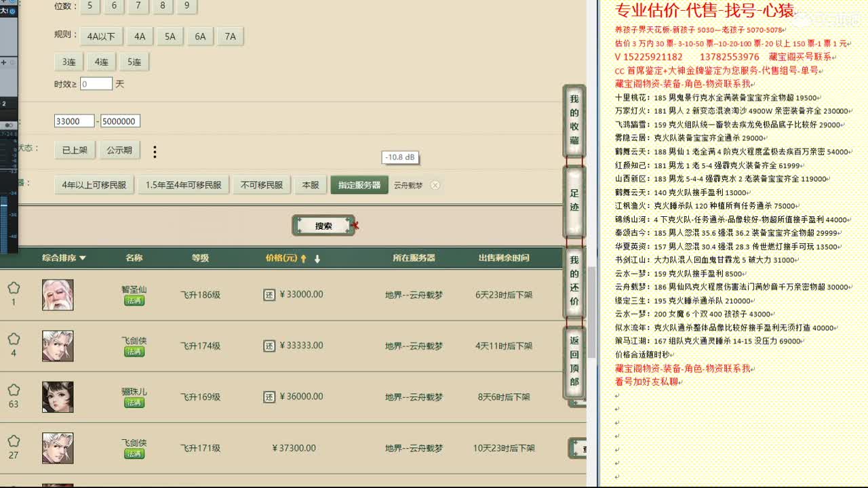Screen dimensions: 868x488
Task: Click the 法满 badge under 骊珠儿
Action: [134, 403]
